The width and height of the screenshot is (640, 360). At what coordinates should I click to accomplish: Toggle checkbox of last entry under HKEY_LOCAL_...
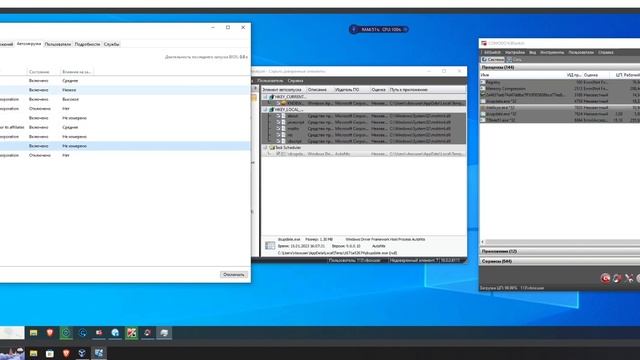click(278, 141)
